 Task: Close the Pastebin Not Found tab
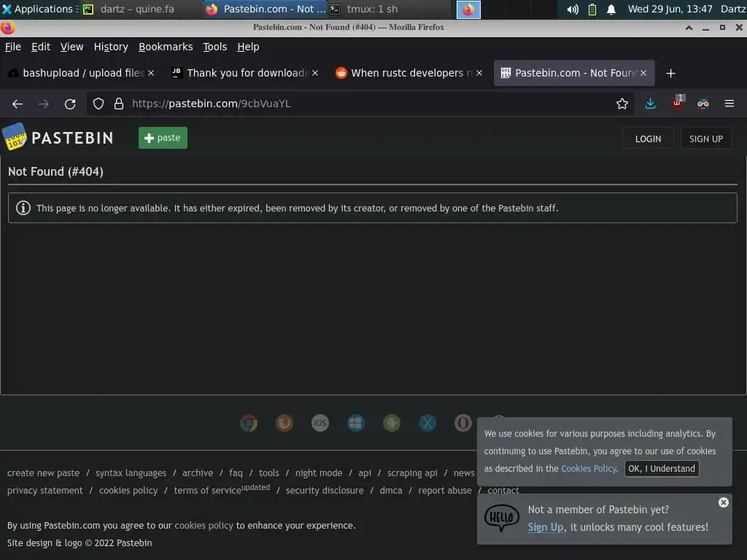pyautogui.click(x=643, y=73)
